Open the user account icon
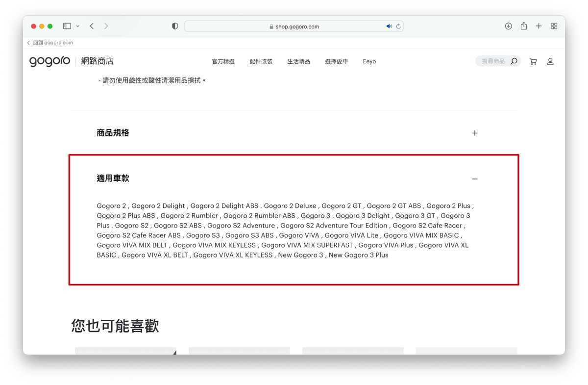Viewport: 588px width, 385px height. point(550,61)
